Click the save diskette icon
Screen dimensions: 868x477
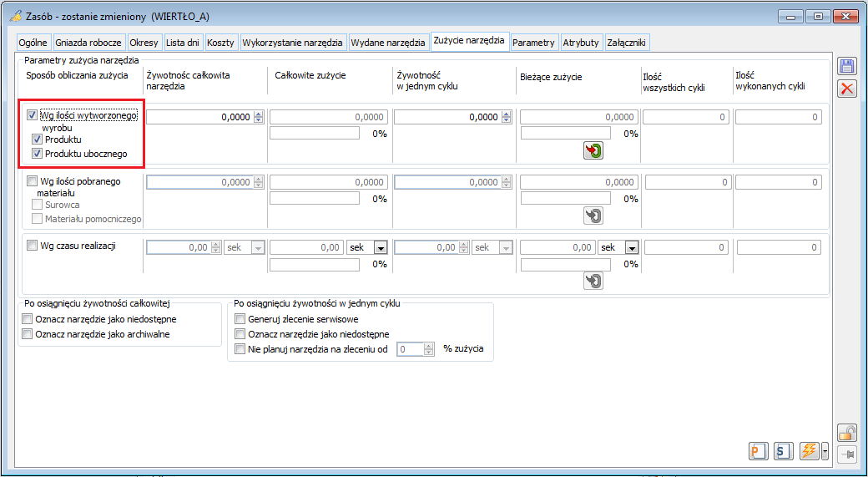(x=846, y=67)
